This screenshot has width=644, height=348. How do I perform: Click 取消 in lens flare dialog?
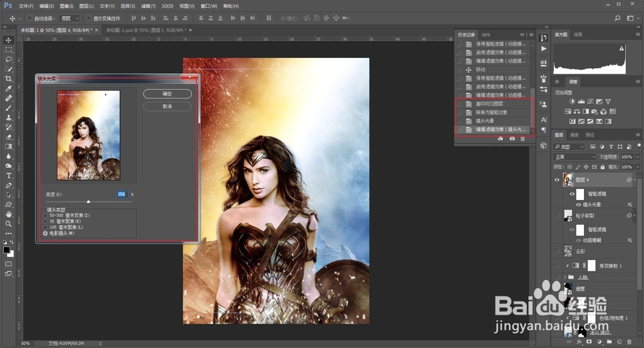(x=167, y=106)
